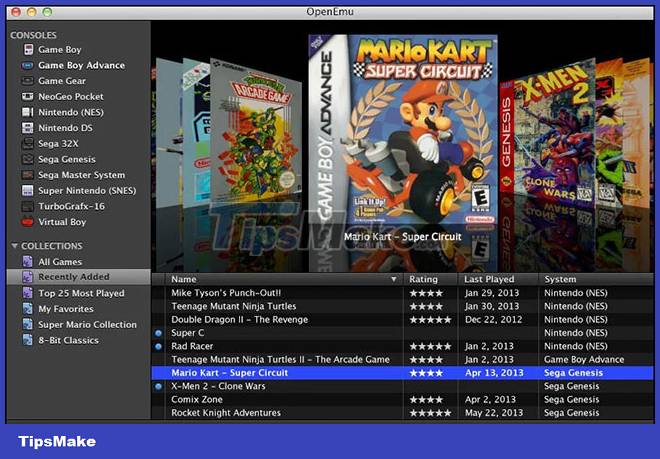
Task: Click the Super Mario Collection icon
Action: [27, 325]
